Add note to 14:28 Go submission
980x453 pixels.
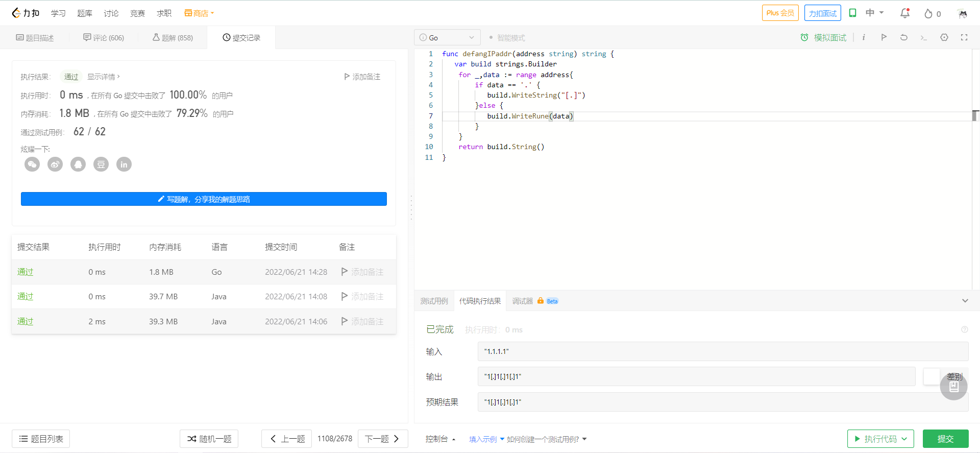pos(362,272)
